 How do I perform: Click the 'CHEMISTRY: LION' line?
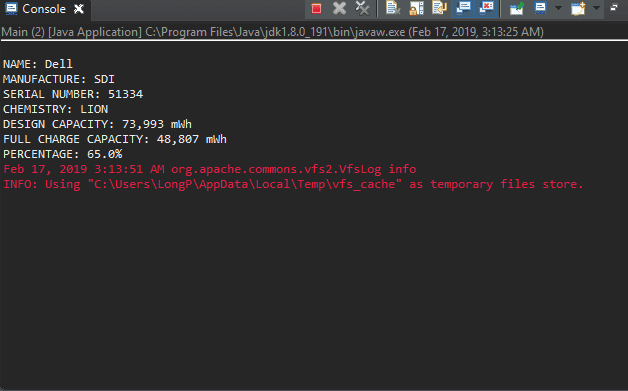coord(56,109)
